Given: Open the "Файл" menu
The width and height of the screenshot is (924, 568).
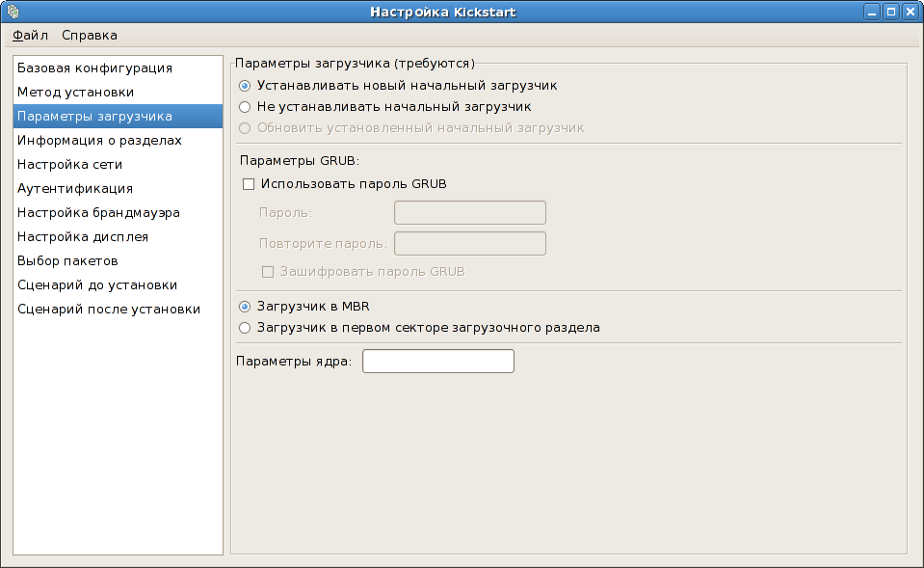Looking at the screenshot, I should 29,35.
